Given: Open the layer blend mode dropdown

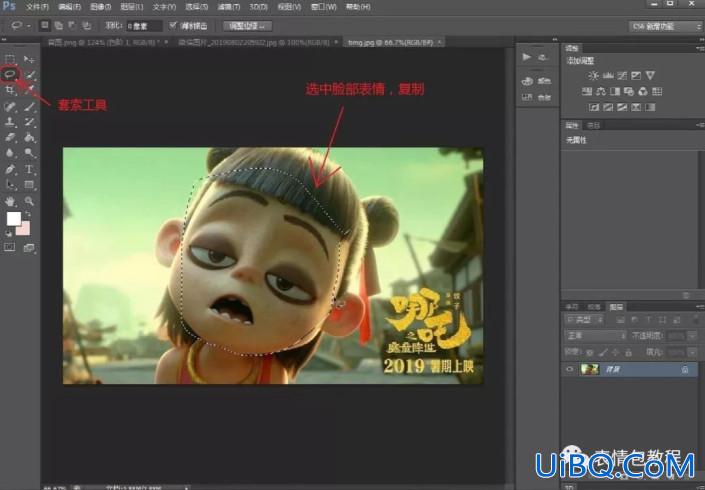Looking at the screenshot, I should [x=595, y=336].
